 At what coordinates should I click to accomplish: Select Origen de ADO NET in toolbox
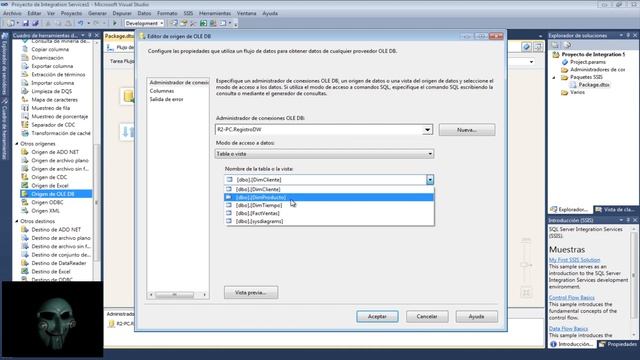click(55, 152)
